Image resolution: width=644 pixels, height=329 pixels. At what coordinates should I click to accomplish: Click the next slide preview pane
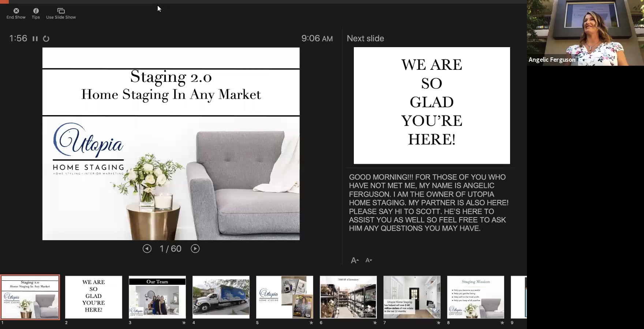point(432,106)
